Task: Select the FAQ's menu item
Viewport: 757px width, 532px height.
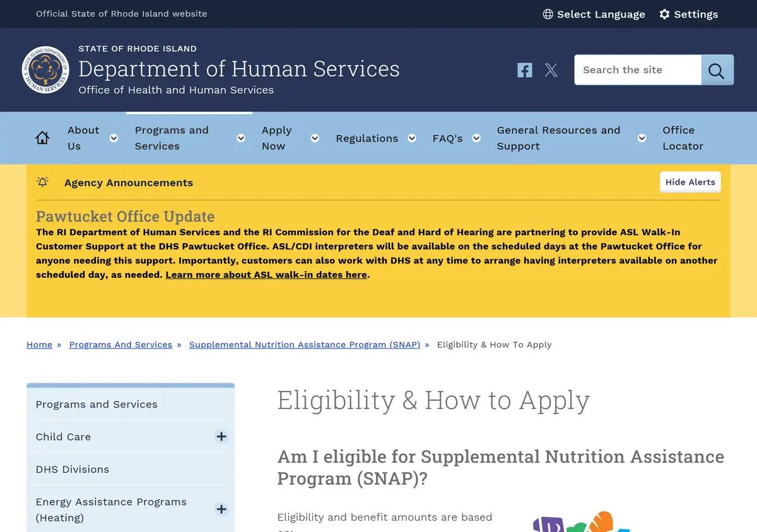Action: tap(447, 138)
